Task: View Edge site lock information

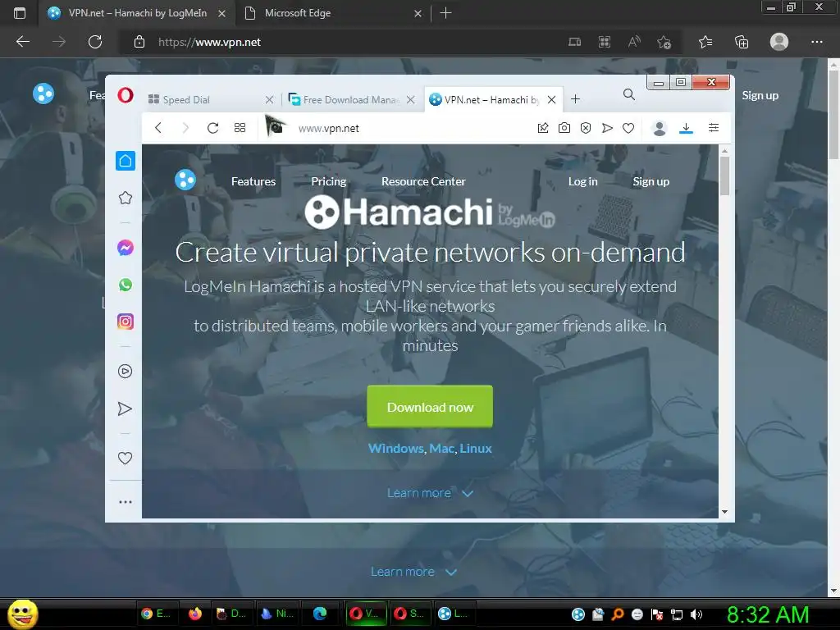Action: (139, 42)
